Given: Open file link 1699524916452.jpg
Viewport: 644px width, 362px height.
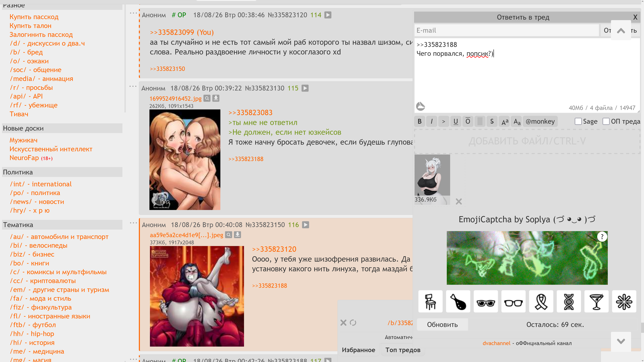Looking at the screenshot, I should (x=175, y=98).
